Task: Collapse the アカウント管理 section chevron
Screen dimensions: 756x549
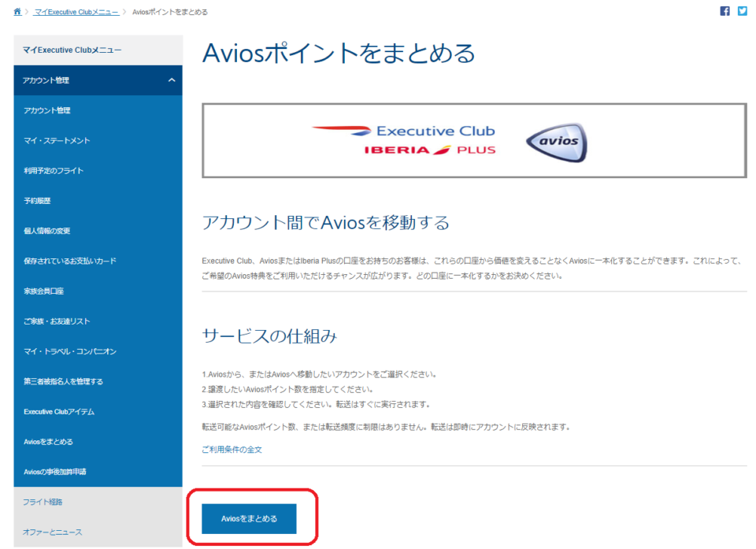Action: click(172, 80)
